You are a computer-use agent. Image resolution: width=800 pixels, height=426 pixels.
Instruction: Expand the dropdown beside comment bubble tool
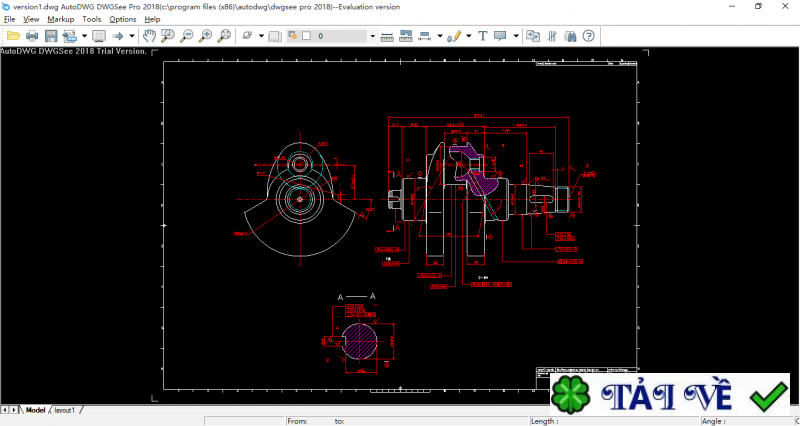(516, 36)
